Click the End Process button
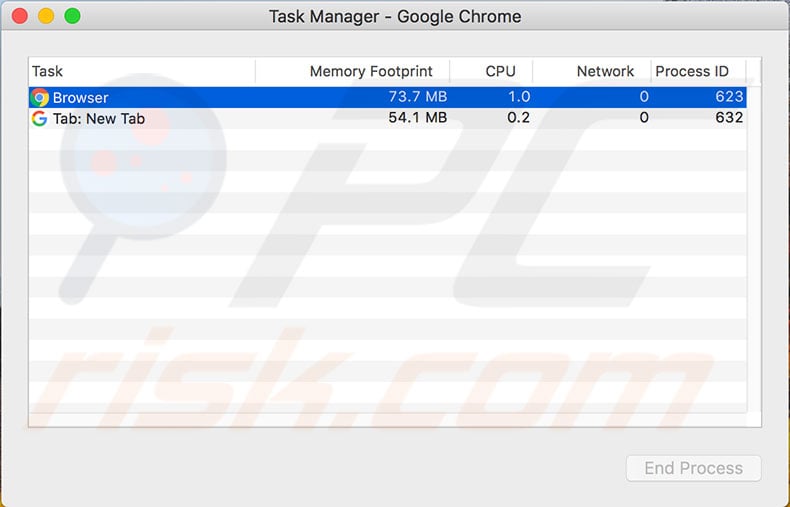790x507 pixels. tap(693, 468)
